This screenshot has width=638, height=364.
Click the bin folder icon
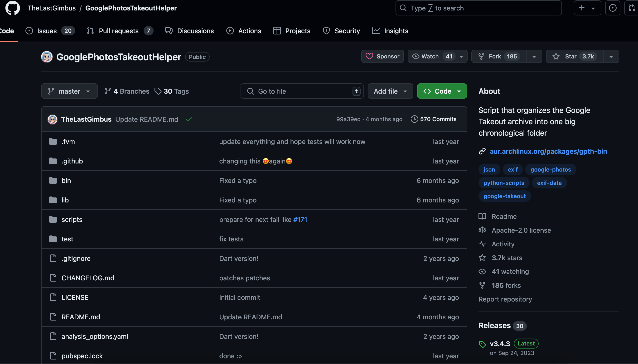coord(53,181)
